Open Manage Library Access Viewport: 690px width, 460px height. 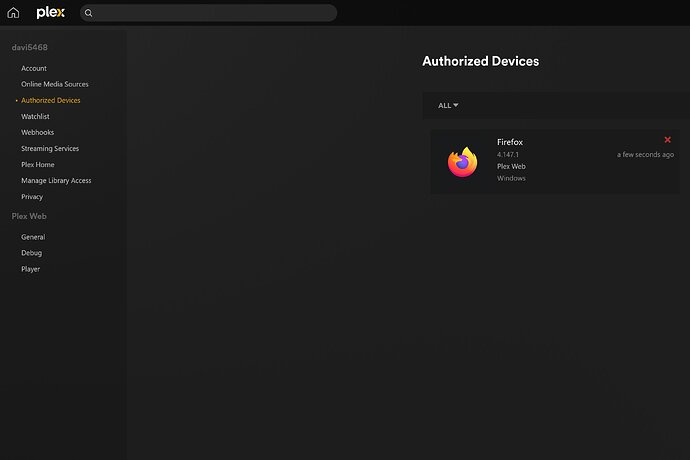coord(56,180)
